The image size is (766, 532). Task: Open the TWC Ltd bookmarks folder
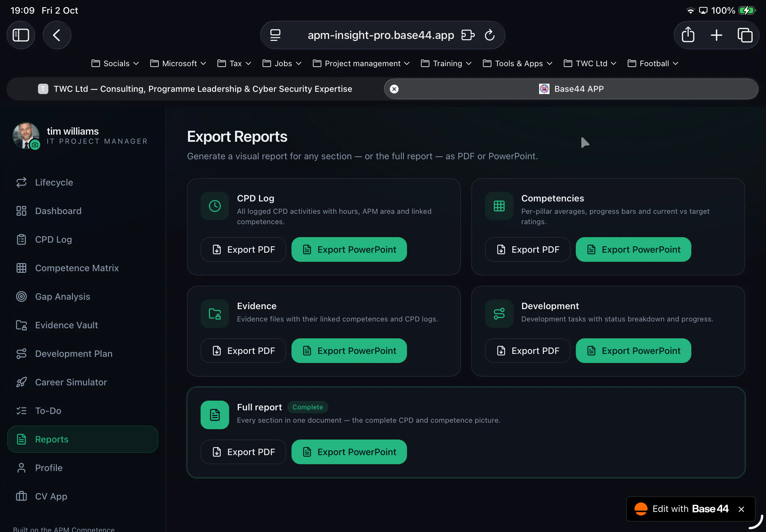(590, 63)
